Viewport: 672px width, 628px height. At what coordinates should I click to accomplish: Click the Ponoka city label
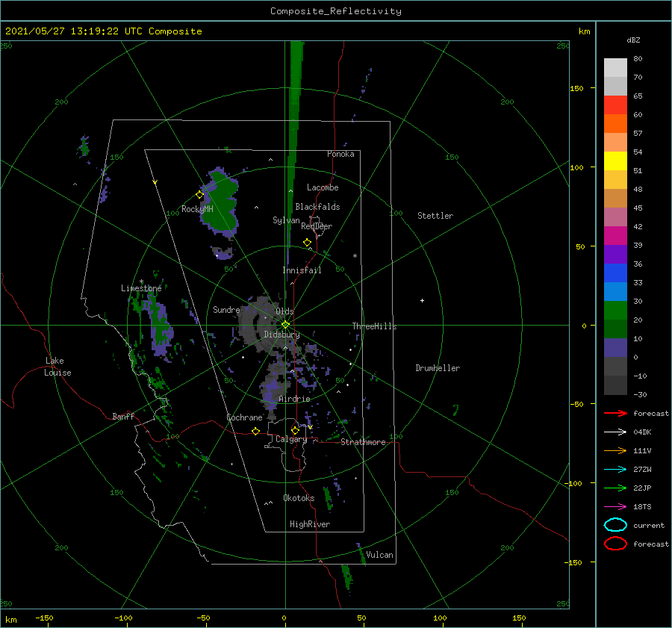(340, 154)
